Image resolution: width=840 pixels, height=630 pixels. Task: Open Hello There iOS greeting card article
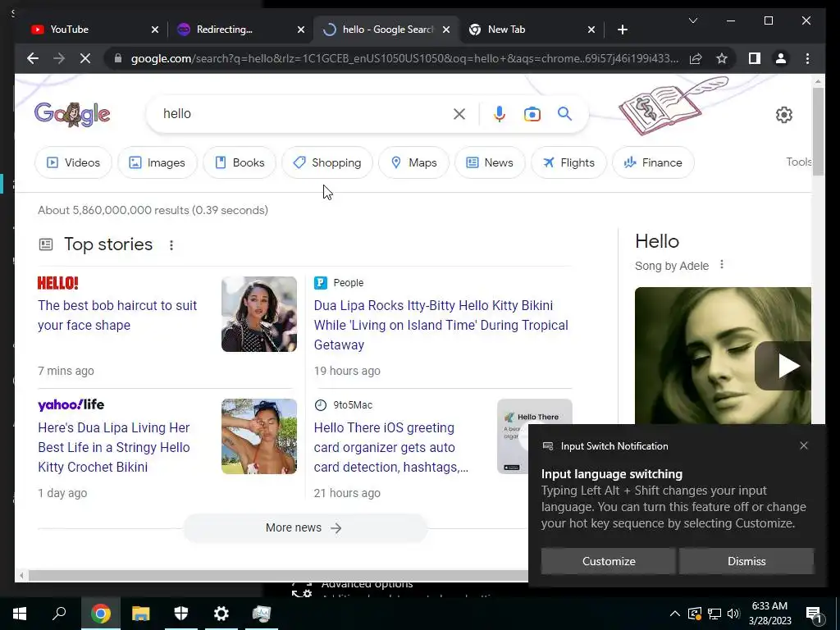pos(391,447)
